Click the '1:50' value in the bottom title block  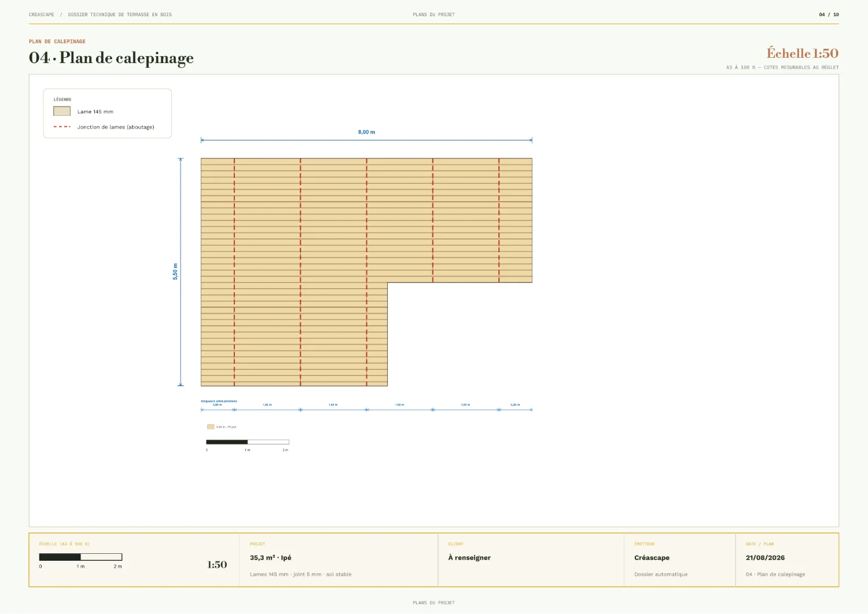(x=217, y=564)
